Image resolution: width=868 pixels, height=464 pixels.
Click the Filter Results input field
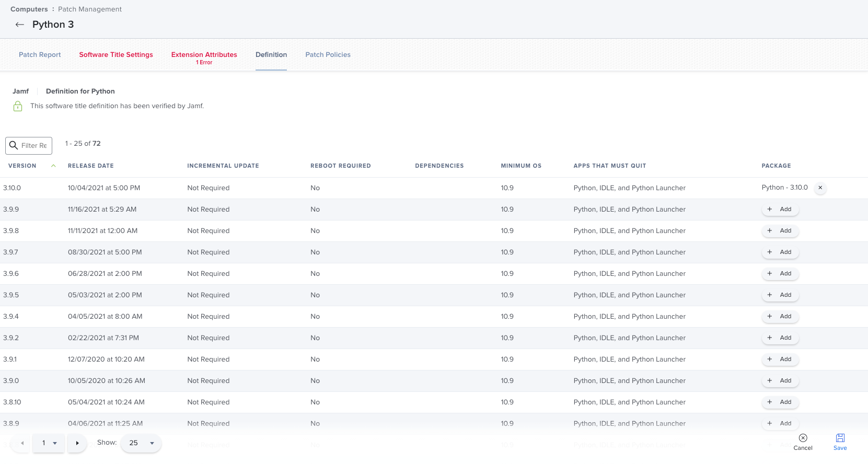[x=29, y=146]
